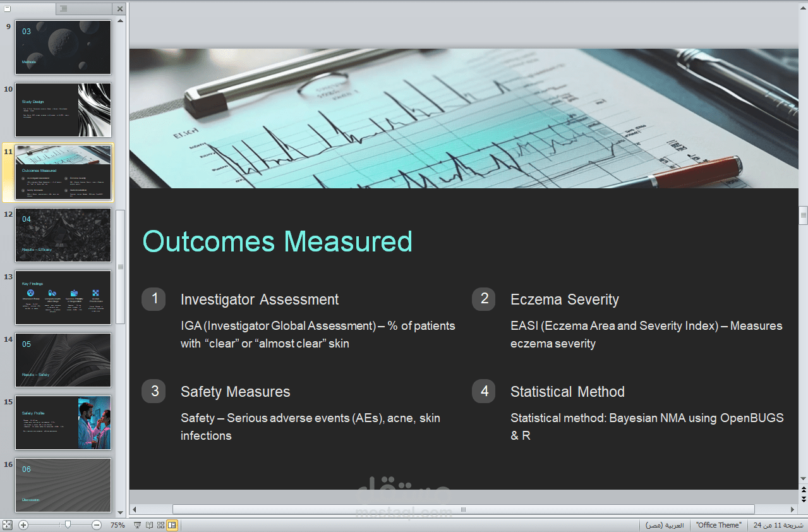The image size is (808, 532).
Task: Click the number 3 badge on slide
Action: (x=154, y=391)
